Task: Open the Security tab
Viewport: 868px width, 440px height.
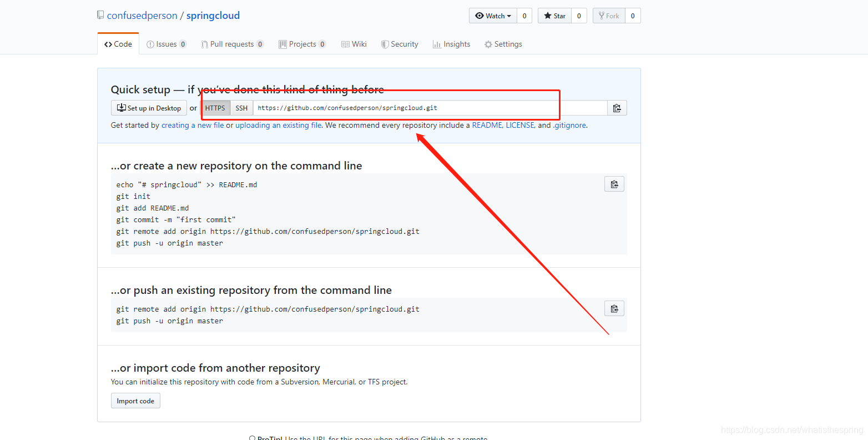Action: [x=400, y=44]
